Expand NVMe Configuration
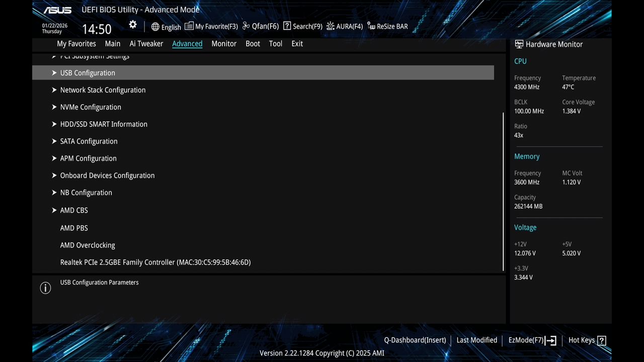Screen dimensions: 644x362 click(x=91, y=107)
